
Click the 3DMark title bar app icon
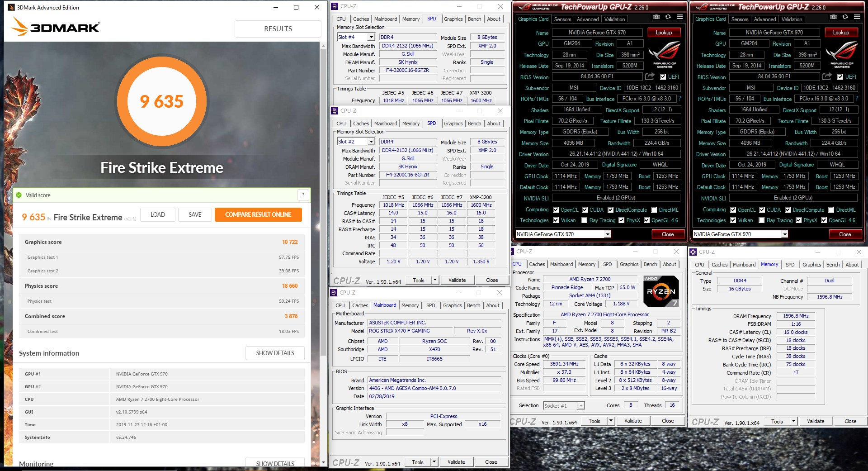[x=11, y=7]
